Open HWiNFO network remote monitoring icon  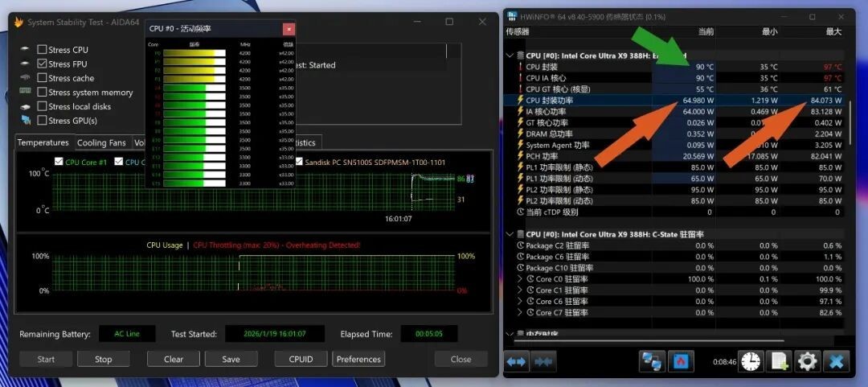coord(651,361)
